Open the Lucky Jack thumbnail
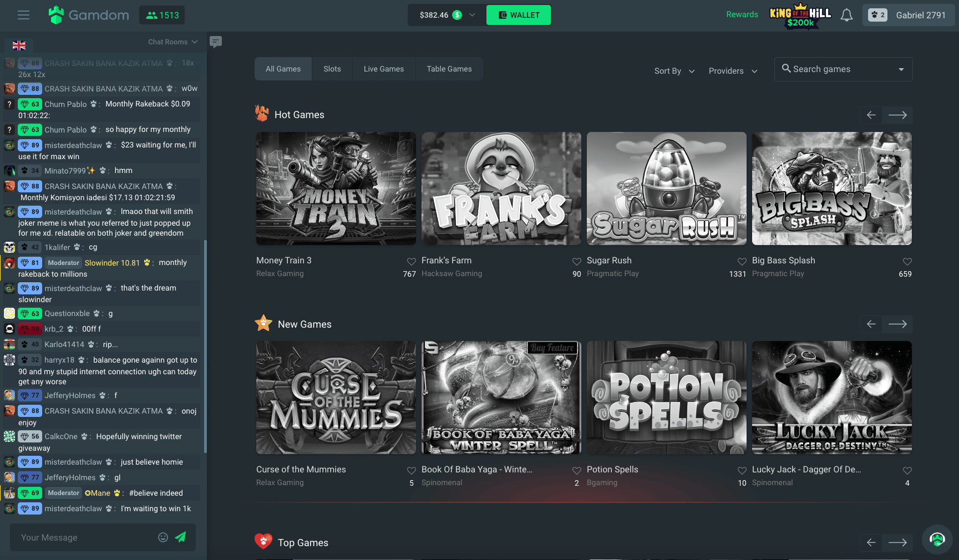959x560 pixels. pyautogui.click(x=832, y=398)
